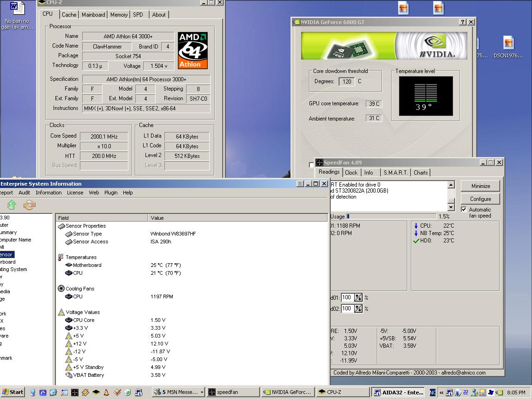Click the spinner arrows of the d02 speed field
Viewport: 532px width, 399px height.
click(x=358, y=308)
